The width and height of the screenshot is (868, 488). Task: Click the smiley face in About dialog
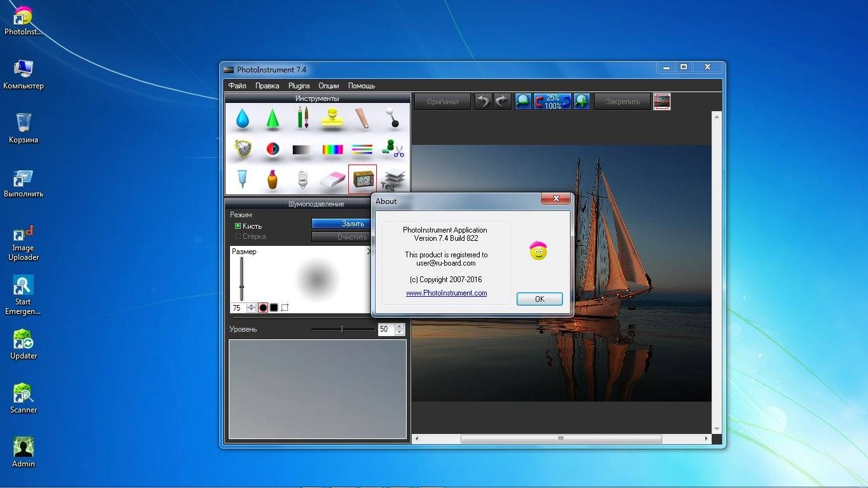click(x=538, y=251)
